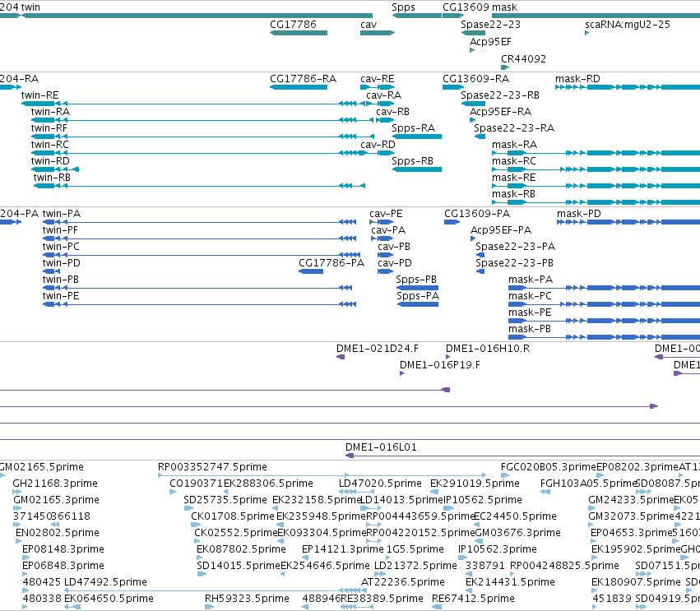
Task: Select the twin-RB transcript label
Action: tap(52, 178)
